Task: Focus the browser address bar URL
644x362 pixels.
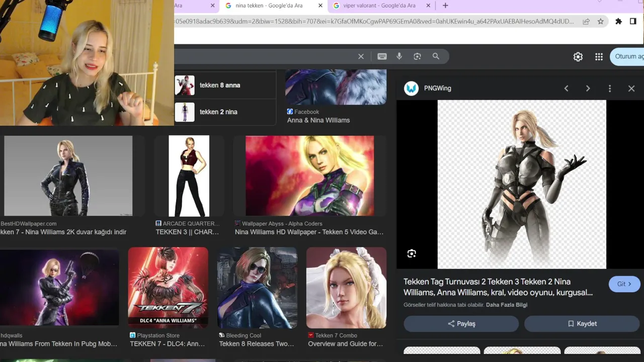Action: (375, 21)
